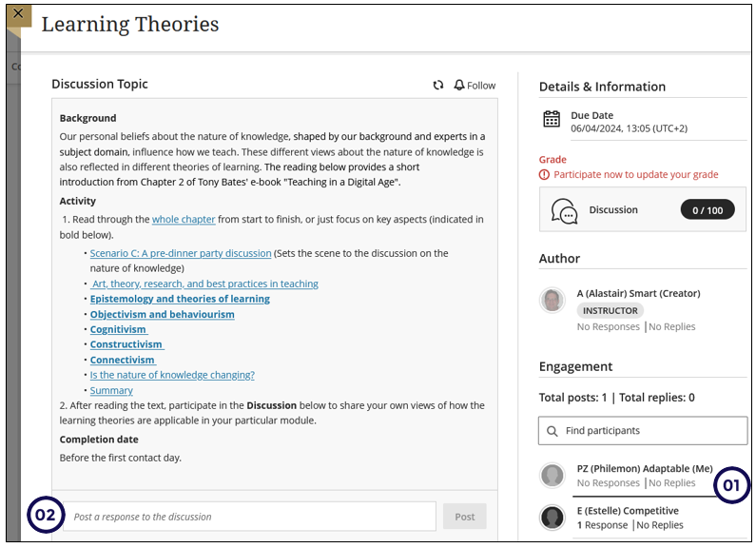Viewport: 756px width, 548px height.
Task: Open the Connectivism link
Action: 123,360
